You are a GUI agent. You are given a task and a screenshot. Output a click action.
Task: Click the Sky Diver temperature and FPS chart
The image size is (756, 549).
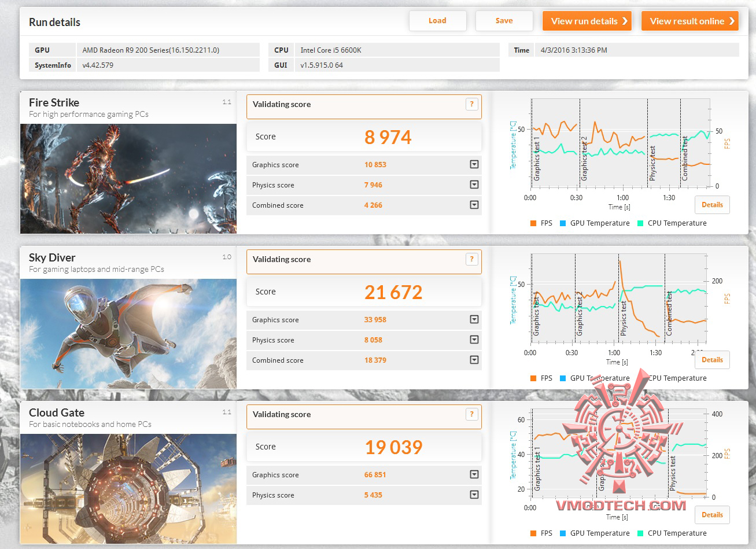coord(619,299)
